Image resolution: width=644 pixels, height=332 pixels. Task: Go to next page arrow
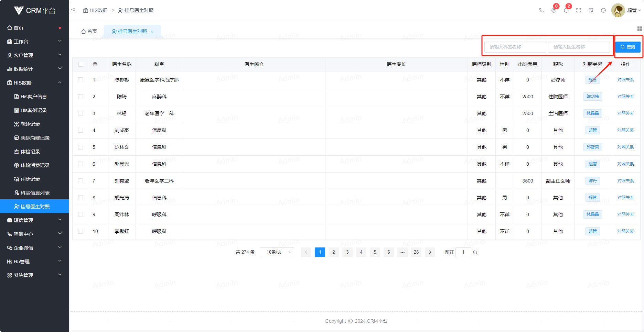pos(430,252)
